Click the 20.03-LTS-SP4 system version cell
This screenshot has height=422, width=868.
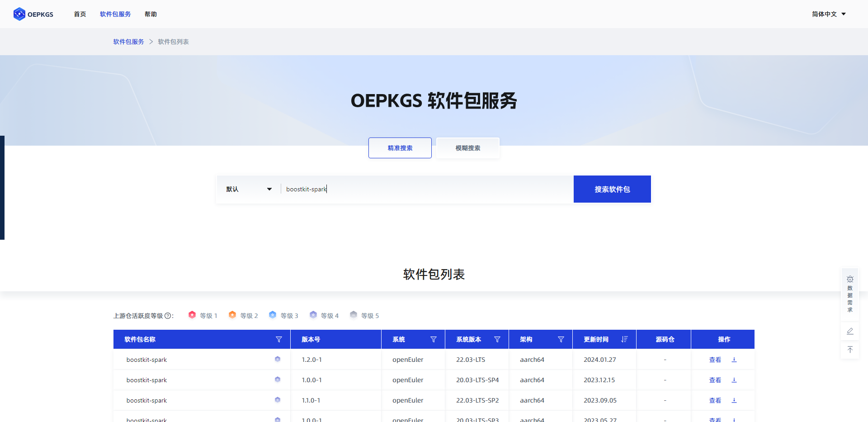(x=477, y=380)
